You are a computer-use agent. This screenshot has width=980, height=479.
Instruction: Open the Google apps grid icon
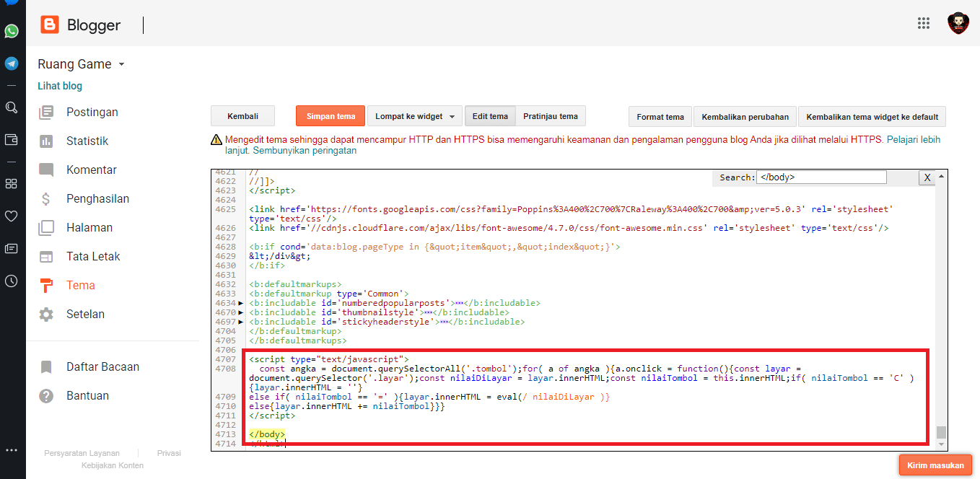point(924,23)
